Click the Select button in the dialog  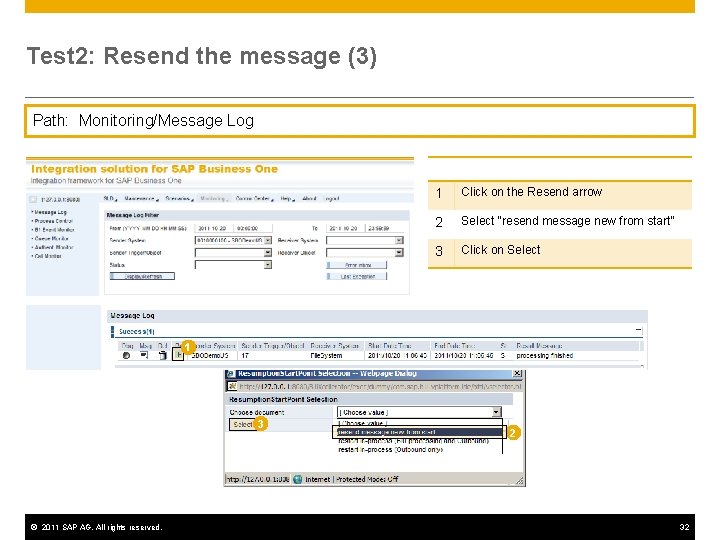pyautogui.click(x=242, y=424)
